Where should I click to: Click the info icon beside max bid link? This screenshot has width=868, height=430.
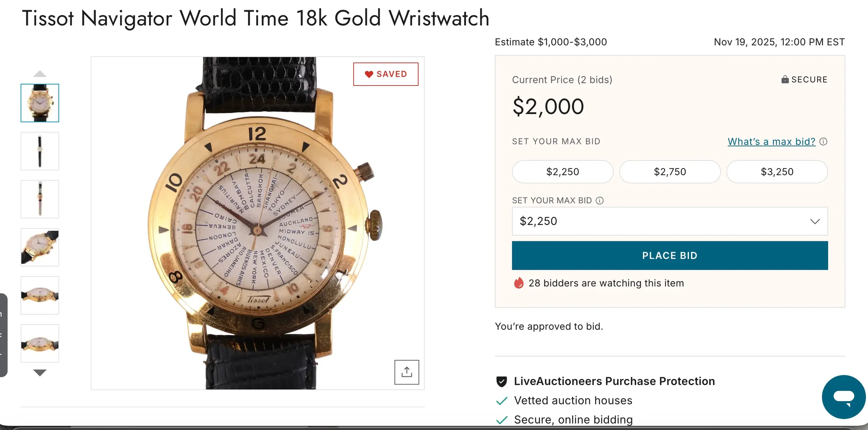[x=823, y=142]
